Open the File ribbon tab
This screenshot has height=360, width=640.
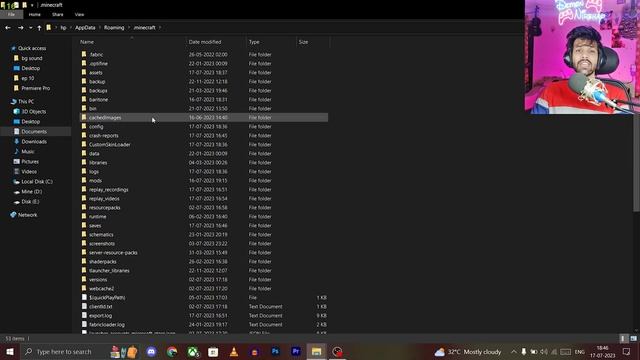[x=11, y=14]
